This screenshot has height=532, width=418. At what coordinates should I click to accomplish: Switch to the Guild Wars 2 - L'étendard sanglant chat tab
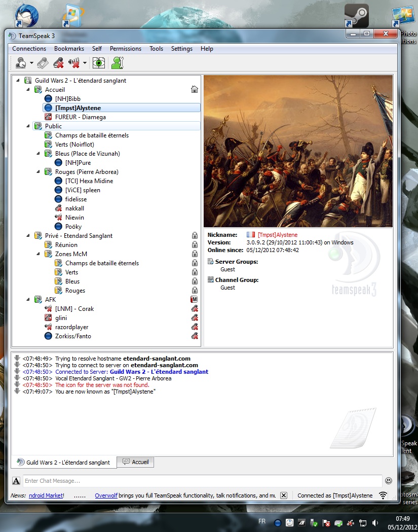[x=64, y=462]
